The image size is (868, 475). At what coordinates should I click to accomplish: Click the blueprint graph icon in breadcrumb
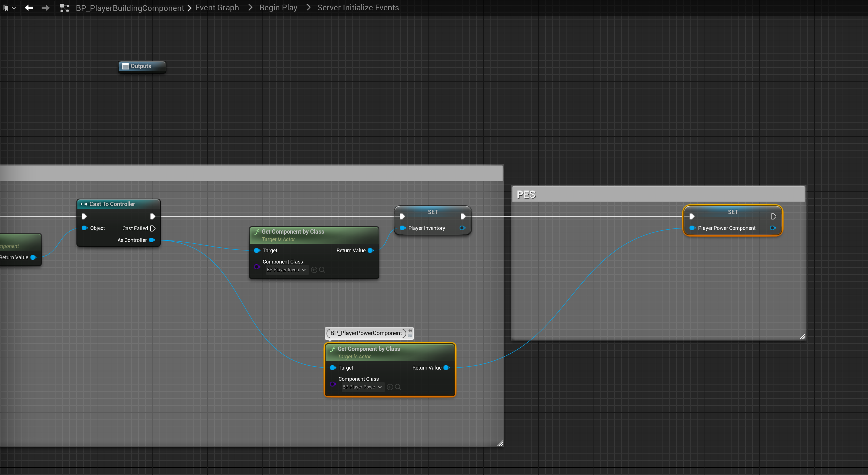64,8
